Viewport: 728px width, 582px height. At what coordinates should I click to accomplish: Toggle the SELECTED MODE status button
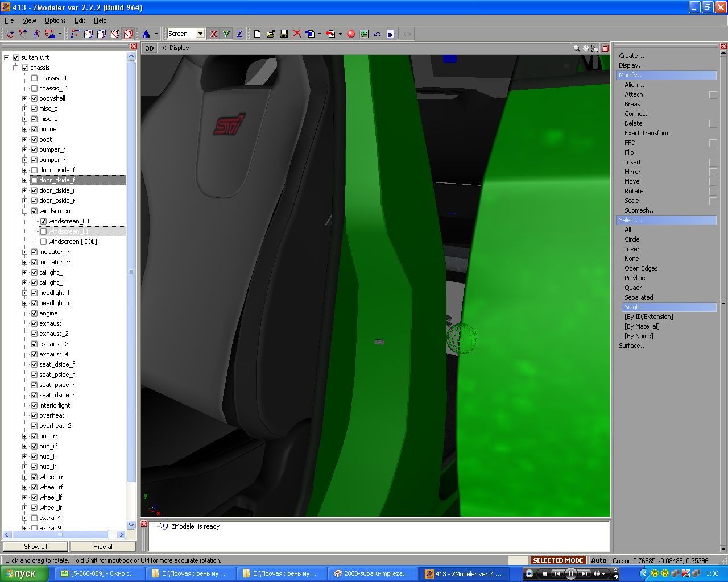[558, 560]
